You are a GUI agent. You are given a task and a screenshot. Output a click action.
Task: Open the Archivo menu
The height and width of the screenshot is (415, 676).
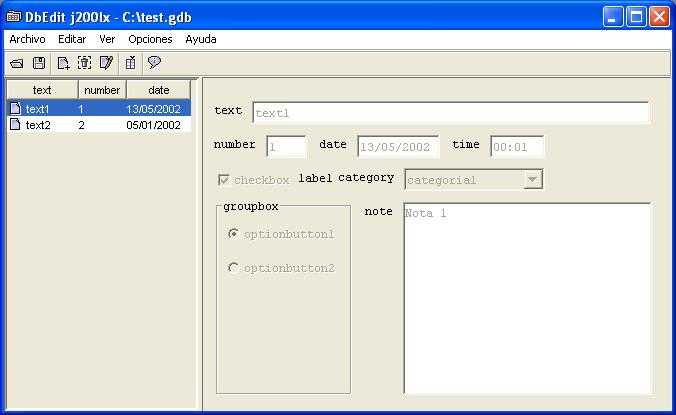27,39
